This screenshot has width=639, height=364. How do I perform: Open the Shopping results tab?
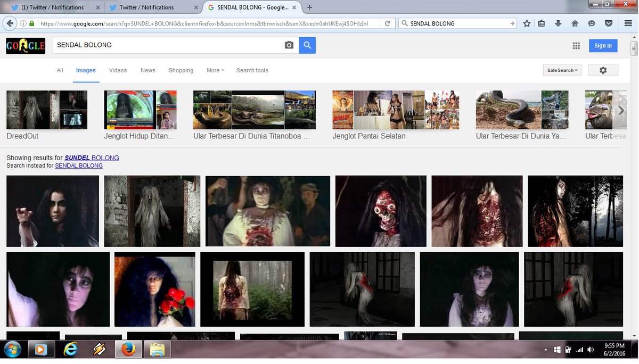pyautogui.click(x=181, y=70)
